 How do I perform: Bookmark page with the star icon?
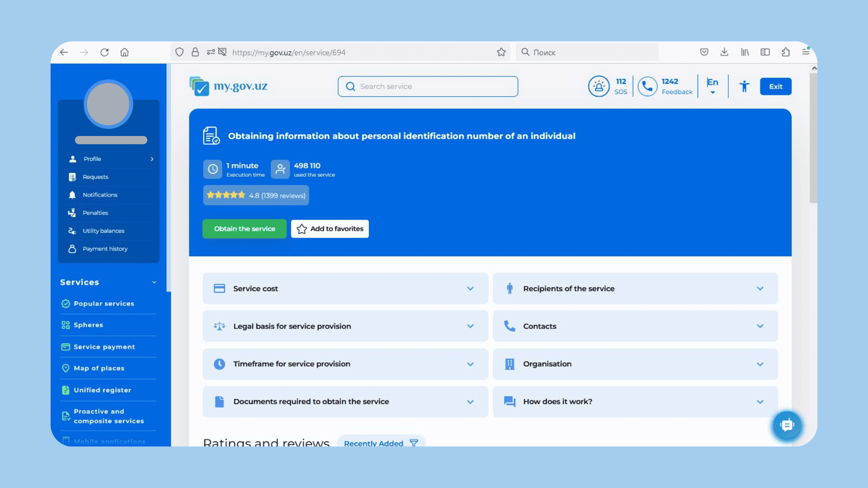coord(501,52)
